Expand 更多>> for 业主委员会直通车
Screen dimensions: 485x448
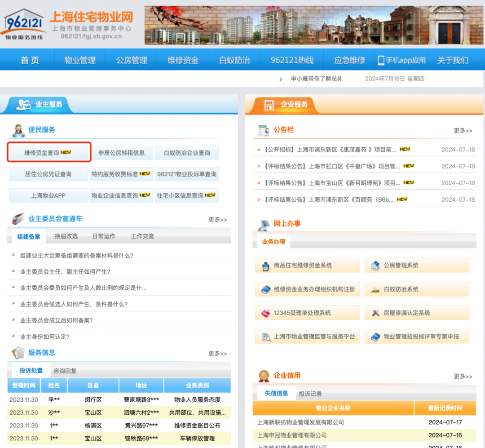(217, 220)
